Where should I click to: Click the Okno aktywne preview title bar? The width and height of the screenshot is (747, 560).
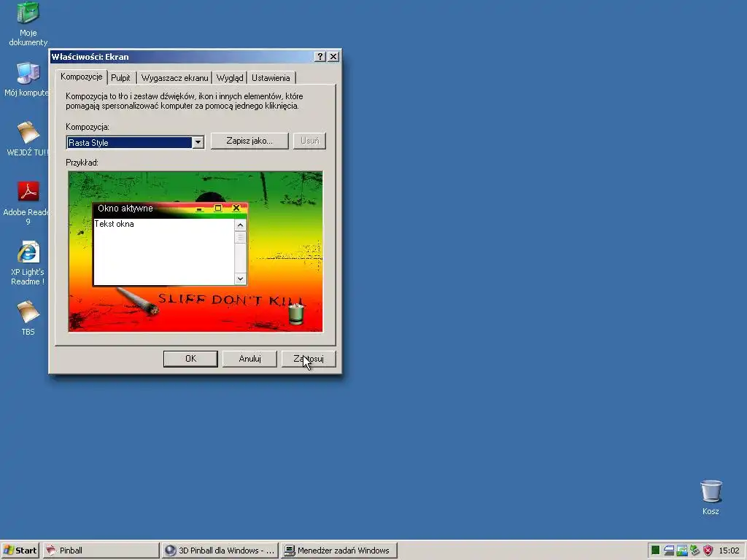pyautogui.click(x=170, y=209)
